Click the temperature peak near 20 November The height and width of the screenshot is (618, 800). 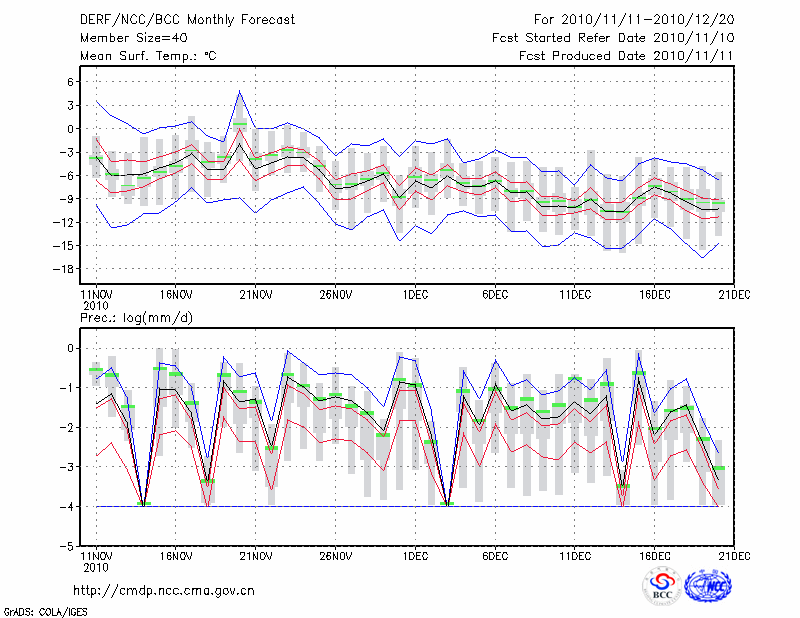pos(239,92)
